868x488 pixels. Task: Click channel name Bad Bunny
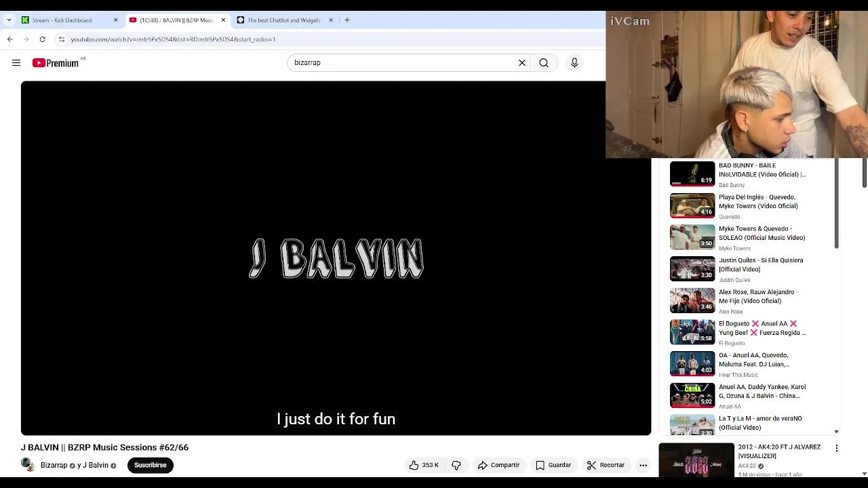[x=732, y=185]
